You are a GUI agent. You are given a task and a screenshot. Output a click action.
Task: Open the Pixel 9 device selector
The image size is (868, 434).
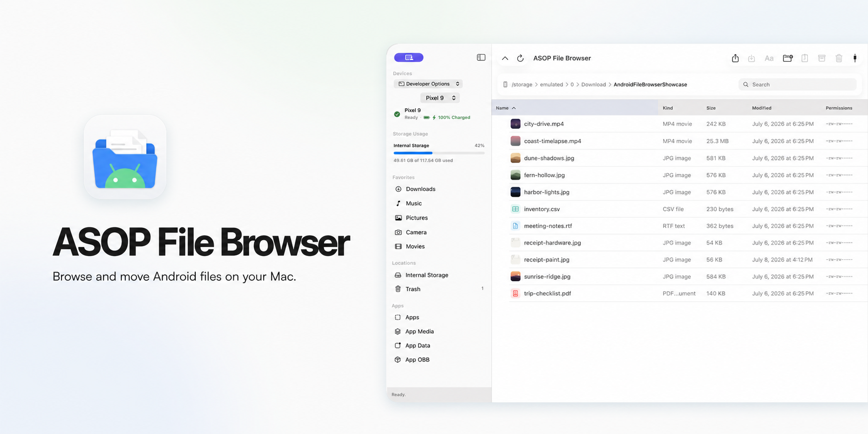click(x=440, y=98)
